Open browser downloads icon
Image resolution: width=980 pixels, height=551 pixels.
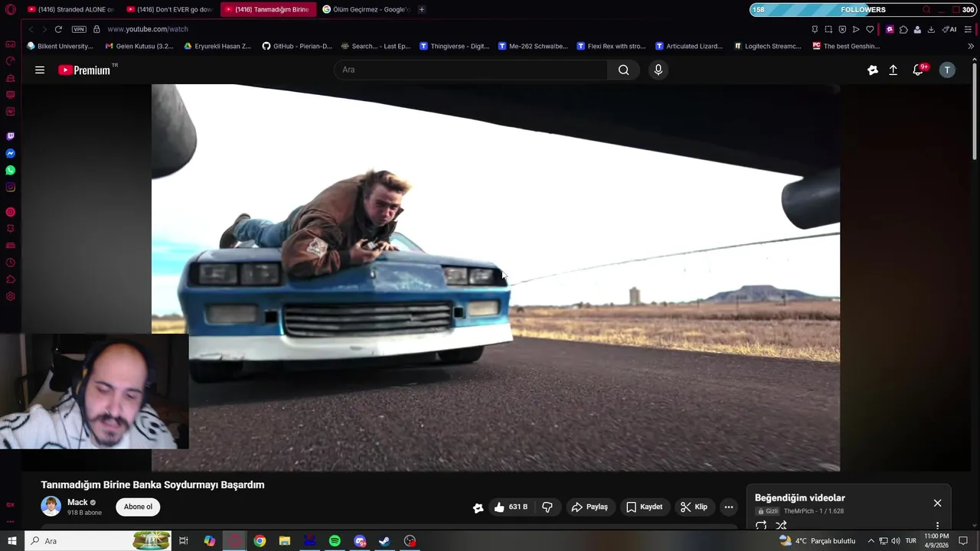tap(931, 29)
